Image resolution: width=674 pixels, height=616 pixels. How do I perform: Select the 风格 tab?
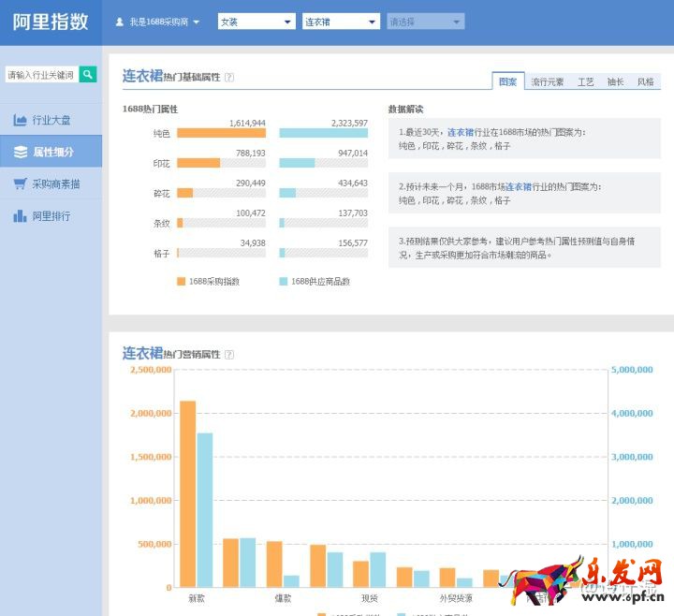[x=645, y=82]
